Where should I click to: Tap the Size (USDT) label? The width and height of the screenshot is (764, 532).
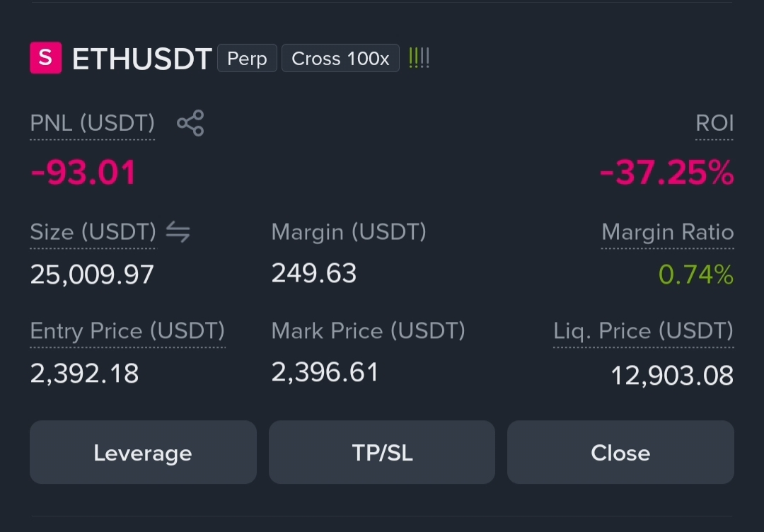(x=93, y=232)
